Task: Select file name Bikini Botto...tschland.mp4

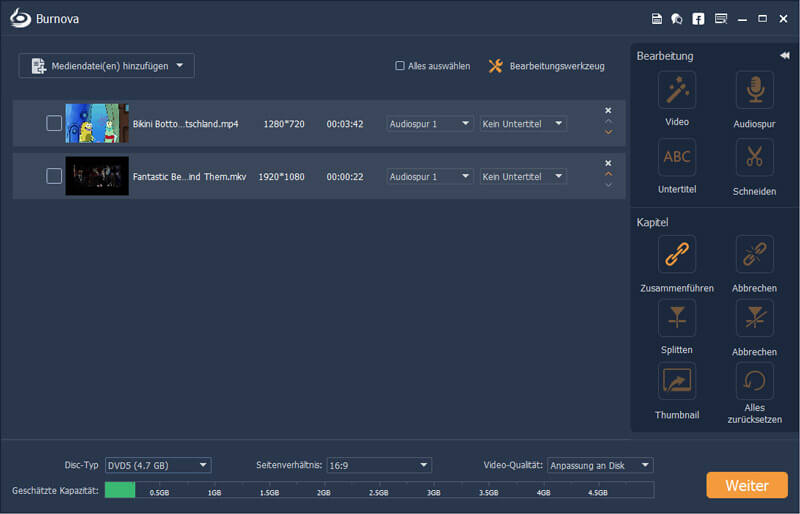Action: [185, 124]
